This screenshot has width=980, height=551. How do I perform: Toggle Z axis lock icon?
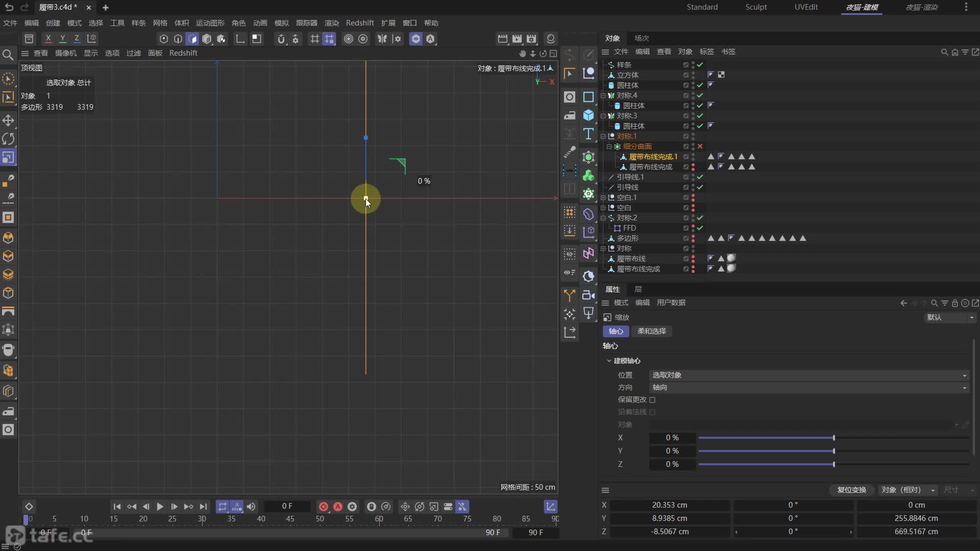click(x=77, y=39)
